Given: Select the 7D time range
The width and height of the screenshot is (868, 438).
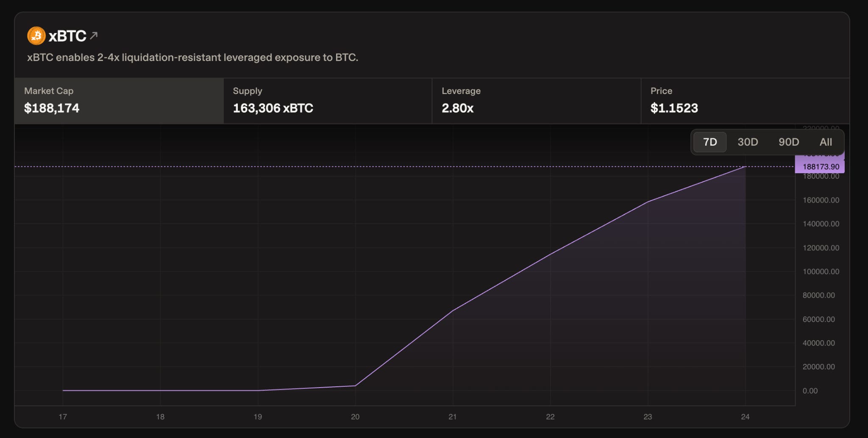Looking at the screenshot, I should pos(710,142).
